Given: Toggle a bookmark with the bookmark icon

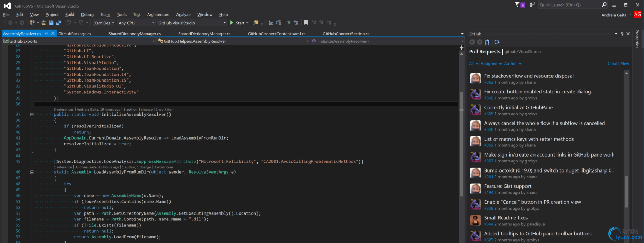Looking at the screenshot, I should click(306, 23).
